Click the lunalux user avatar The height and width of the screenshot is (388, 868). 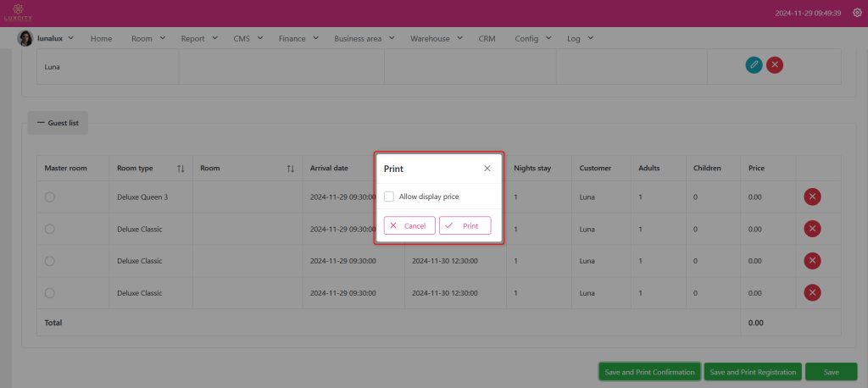click(25, 38)
